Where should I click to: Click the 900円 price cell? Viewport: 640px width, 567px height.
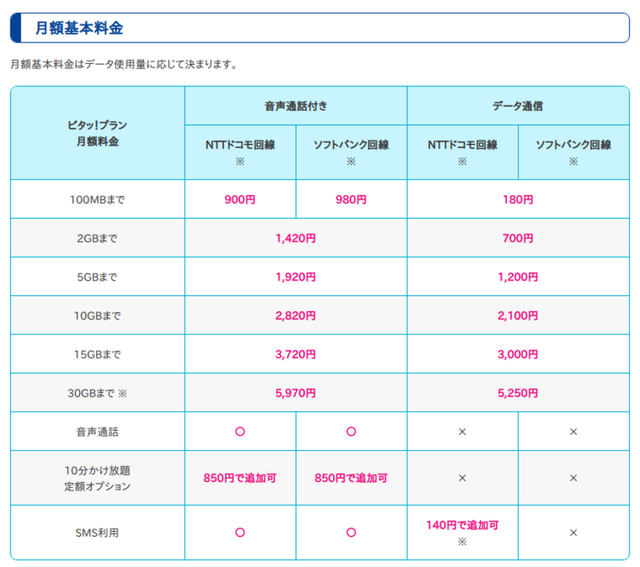pos(240,200)
